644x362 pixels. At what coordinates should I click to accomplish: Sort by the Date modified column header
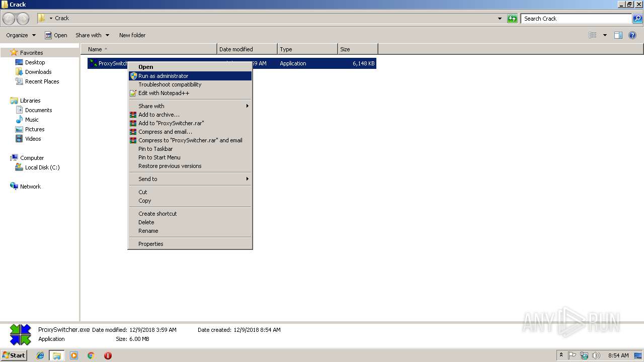pos(247,49)
